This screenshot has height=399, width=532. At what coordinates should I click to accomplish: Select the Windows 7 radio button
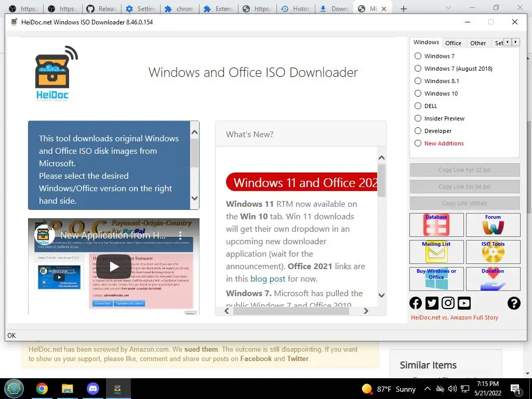pyautogui.click(x=418, y=56)
